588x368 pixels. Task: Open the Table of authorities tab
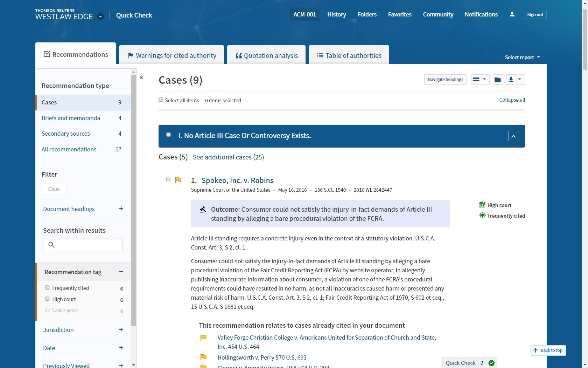tap(349, 55)
